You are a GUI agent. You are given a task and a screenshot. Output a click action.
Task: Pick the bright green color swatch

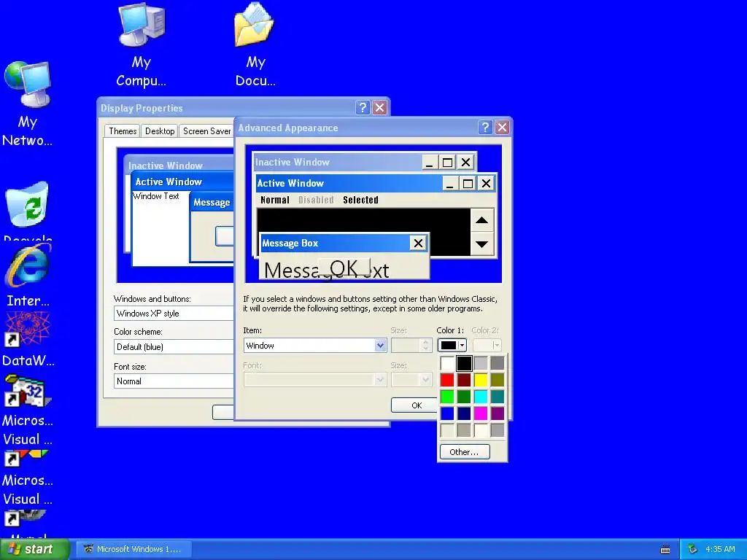click(x=447, y=397)
